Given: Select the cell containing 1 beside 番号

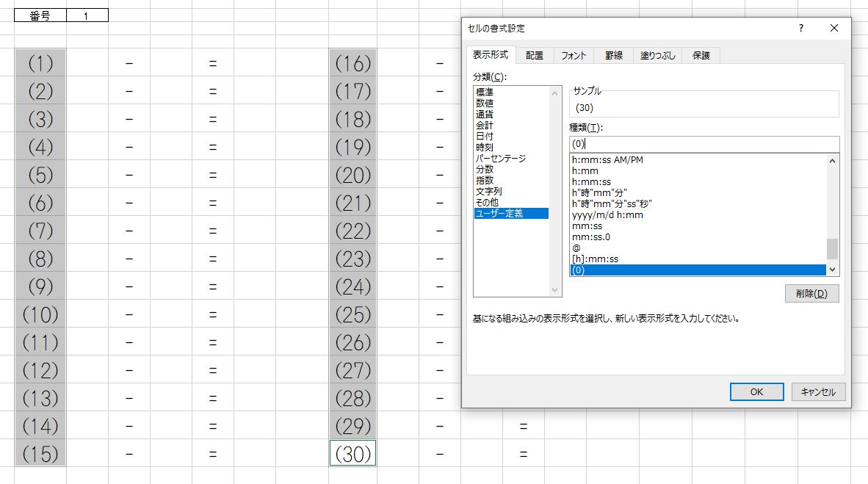Looking at the screenshot, I should [87, 15].
